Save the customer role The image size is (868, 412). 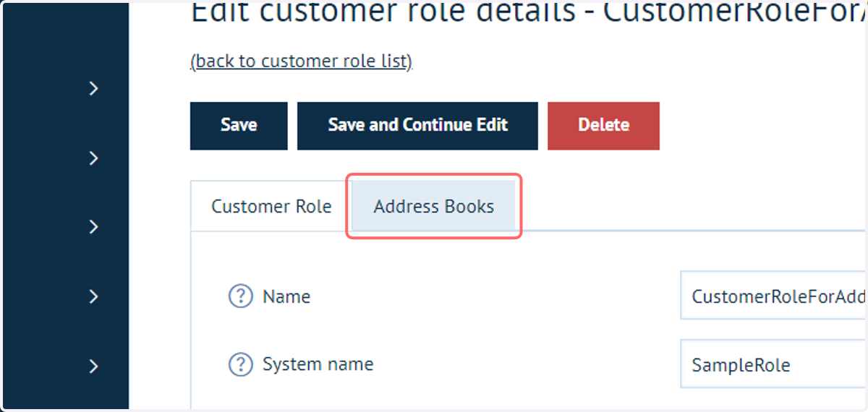(x=239, y=125)
